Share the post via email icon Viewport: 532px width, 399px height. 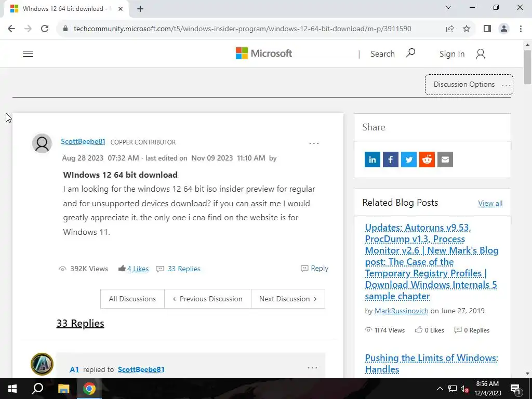tap(445, 159)
